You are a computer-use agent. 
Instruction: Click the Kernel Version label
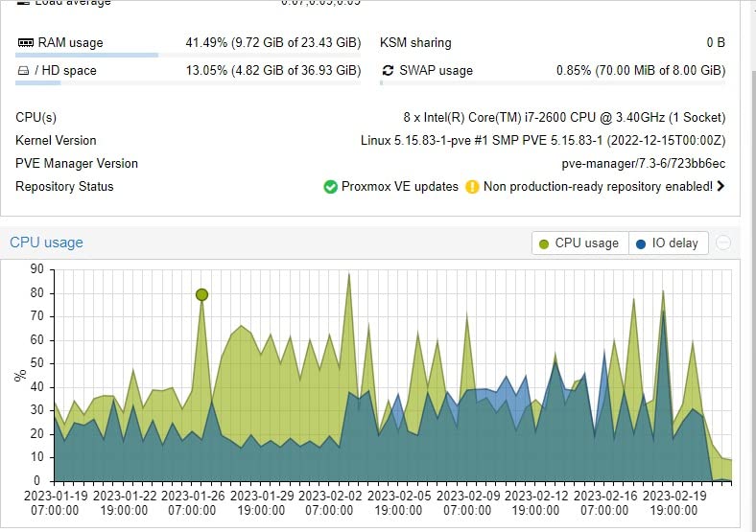click(x=56, y=140)
